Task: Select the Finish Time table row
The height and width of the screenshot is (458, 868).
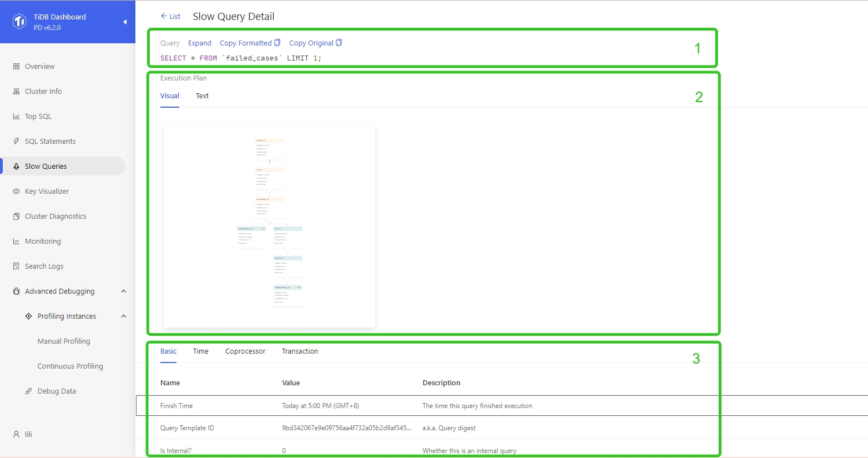Action: coord(333,406)
